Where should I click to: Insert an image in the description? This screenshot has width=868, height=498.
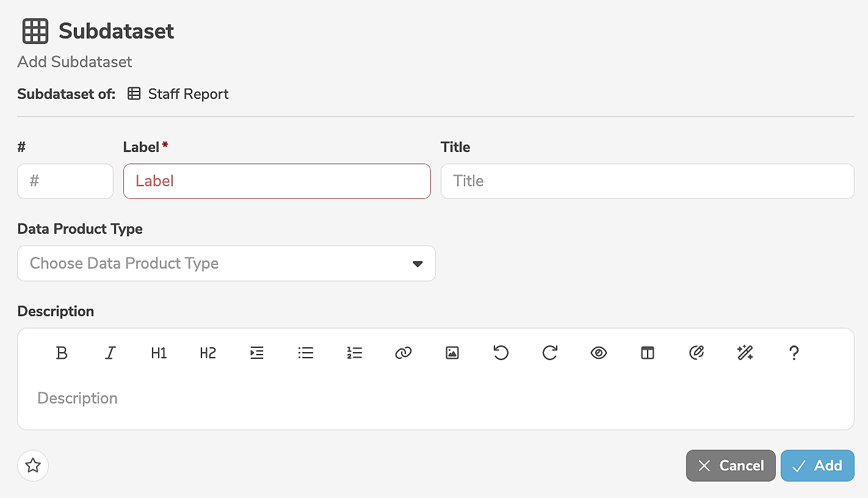(452, 353)
